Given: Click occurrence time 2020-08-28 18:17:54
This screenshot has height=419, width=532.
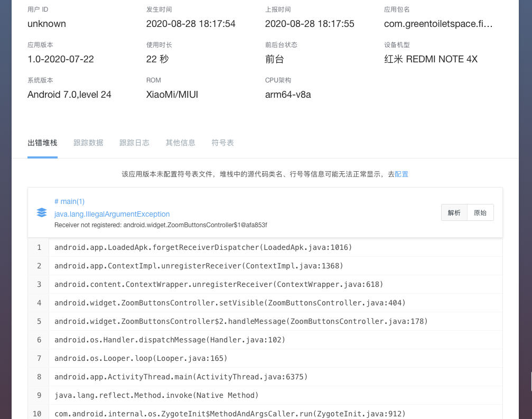Looking at the screenshot, I should (x=191, y=24).
